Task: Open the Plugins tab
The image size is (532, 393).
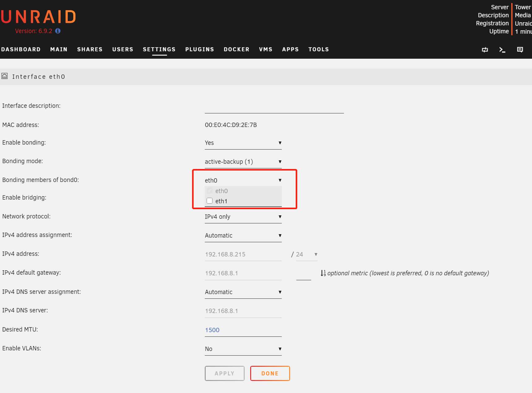Action: (200, 49)
